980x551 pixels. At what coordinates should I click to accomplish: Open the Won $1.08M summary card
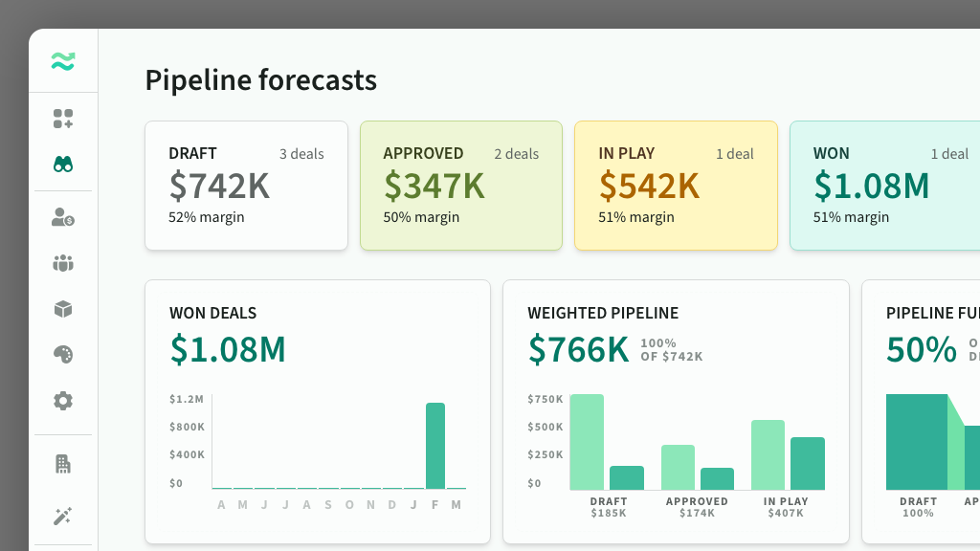884,186
